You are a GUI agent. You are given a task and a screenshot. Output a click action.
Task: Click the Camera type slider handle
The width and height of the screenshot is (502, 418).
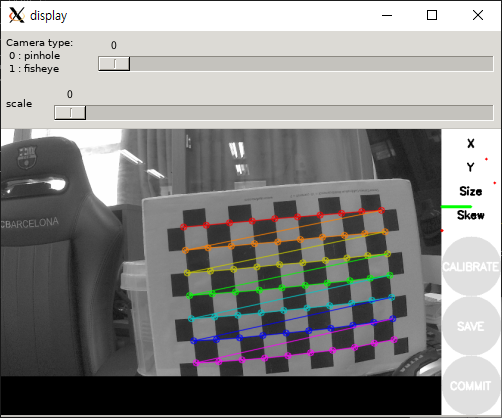[114, 64]
